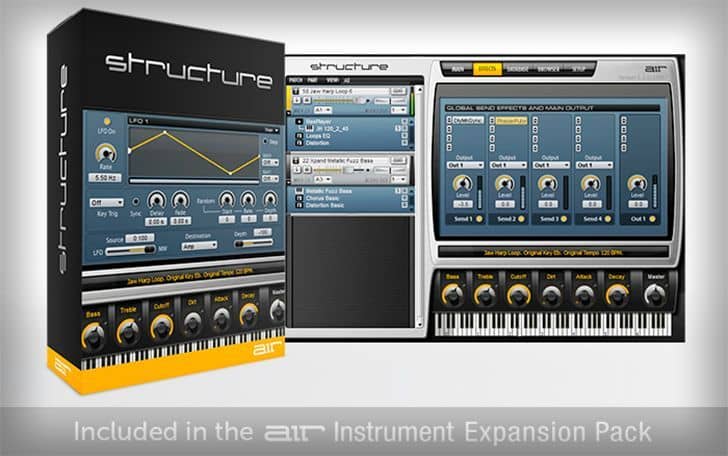Click the yellow insert slot in Send 2
Image resolution: width=728 pixels, height=456 pixels.
(x=511, y=121)
